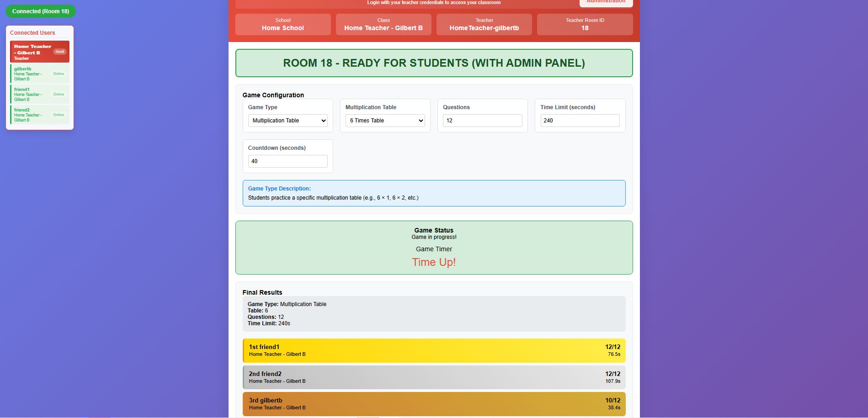Click the Room 18 ready banner
The width and height of the screenshot is (868, 418).
pyautogui.click(x=434, y=63)
